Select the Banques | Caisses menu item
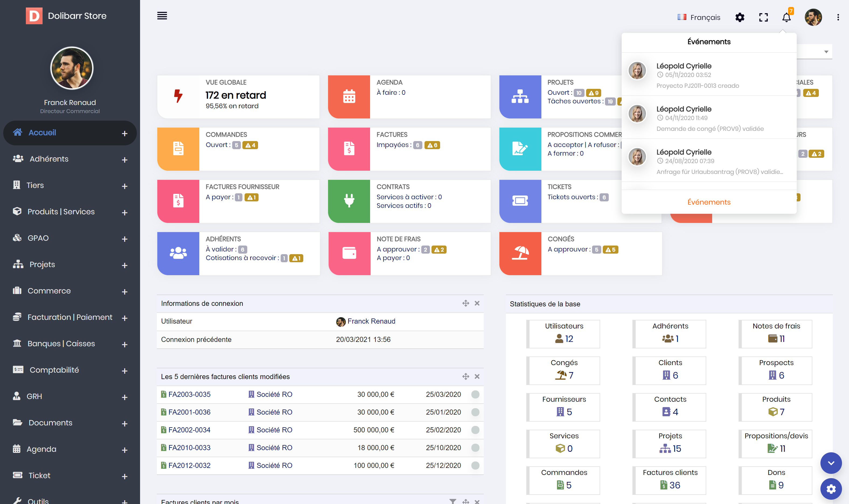 (x=61, y=343)
